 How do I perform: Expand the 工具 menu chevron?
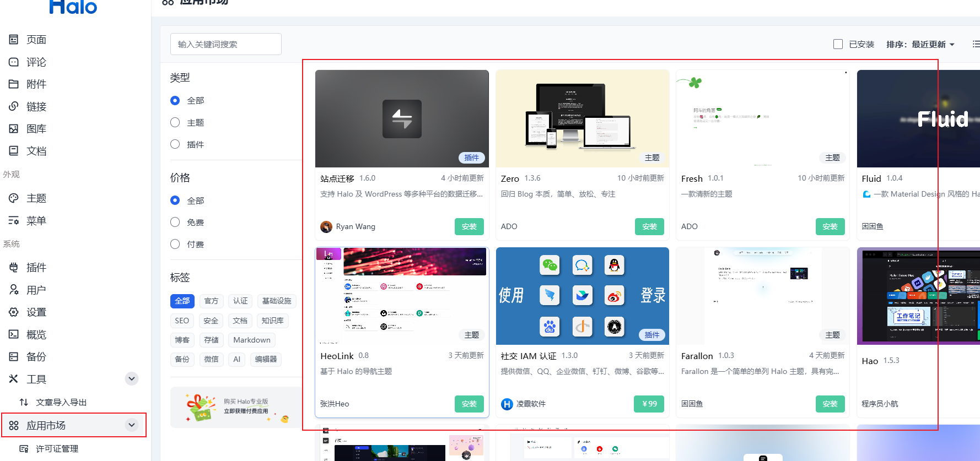point(131,378)
